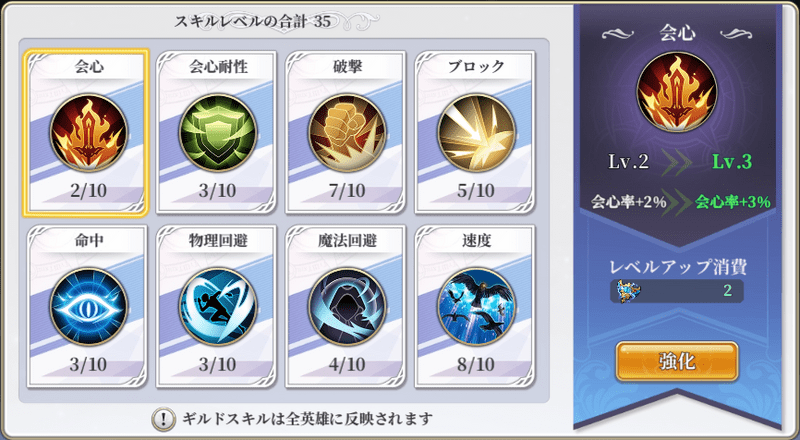Click the 強化 upgrade button
This screenshot has width=800, height=440.
(x=677, y=362)
